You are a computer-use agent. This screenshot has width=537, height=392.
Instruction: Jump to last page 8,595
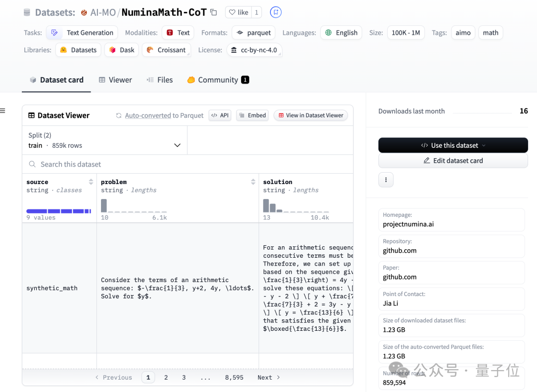coord(234,377)
